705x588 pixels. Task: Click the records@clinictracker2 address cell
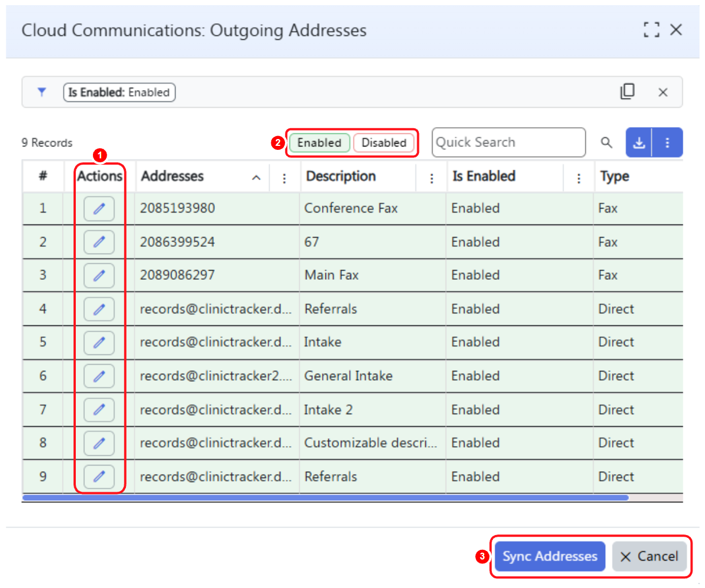click(x=215, y=375)
